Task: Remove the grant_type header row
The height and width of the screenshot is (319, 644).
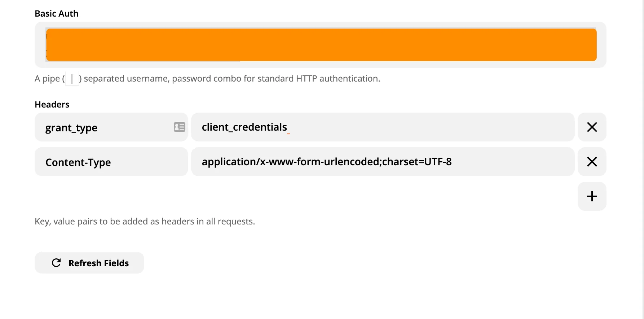Action: pos(592,127)
